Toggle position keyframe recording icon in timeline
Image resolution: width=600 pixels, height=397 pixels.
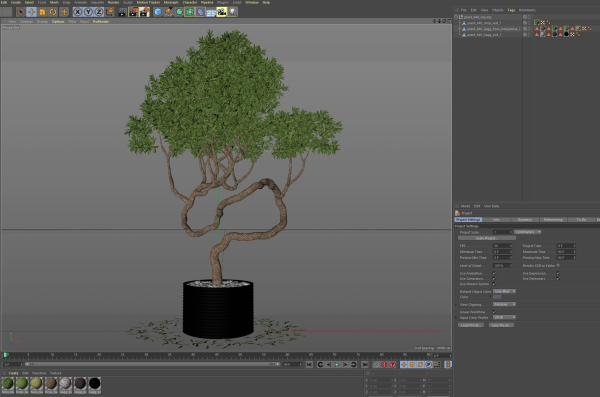click(404, 364)
